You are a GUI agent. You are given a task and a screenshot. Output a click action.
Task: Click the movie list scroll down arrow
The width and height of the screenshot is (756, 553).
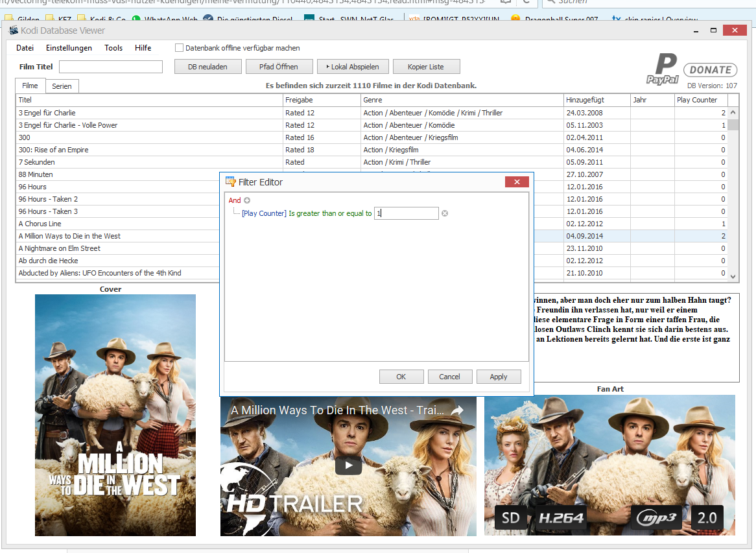tap(733, 277)
